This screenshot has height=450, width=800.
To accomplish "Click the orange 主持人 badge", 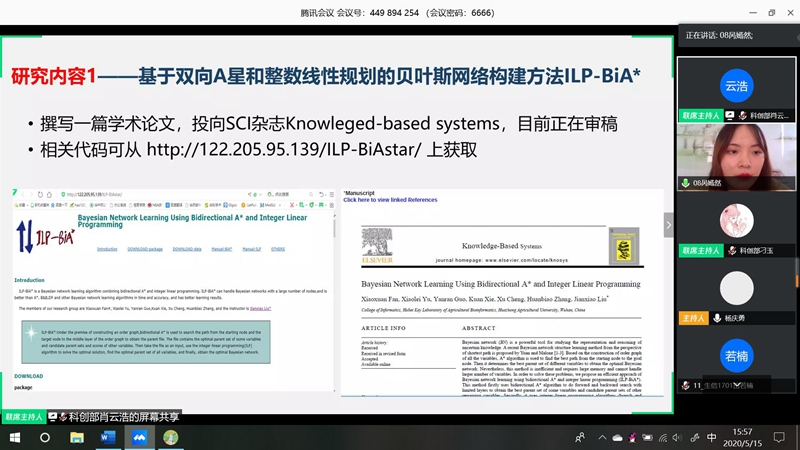I will coord(693,318).
